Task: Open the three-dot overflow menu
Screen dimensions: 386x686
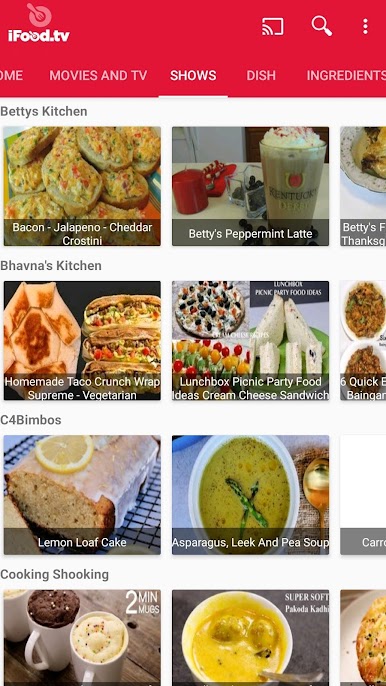Action: [365, 27]
